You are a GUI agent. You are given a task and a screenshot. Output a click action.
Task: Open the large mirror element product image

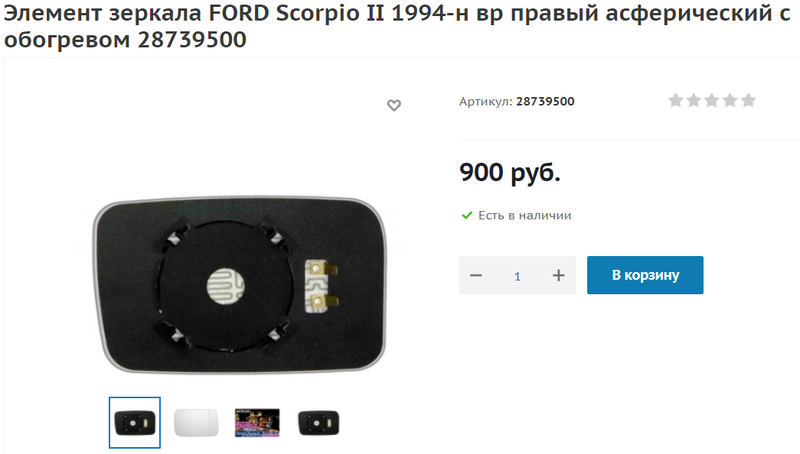click(x=239, y=285)
